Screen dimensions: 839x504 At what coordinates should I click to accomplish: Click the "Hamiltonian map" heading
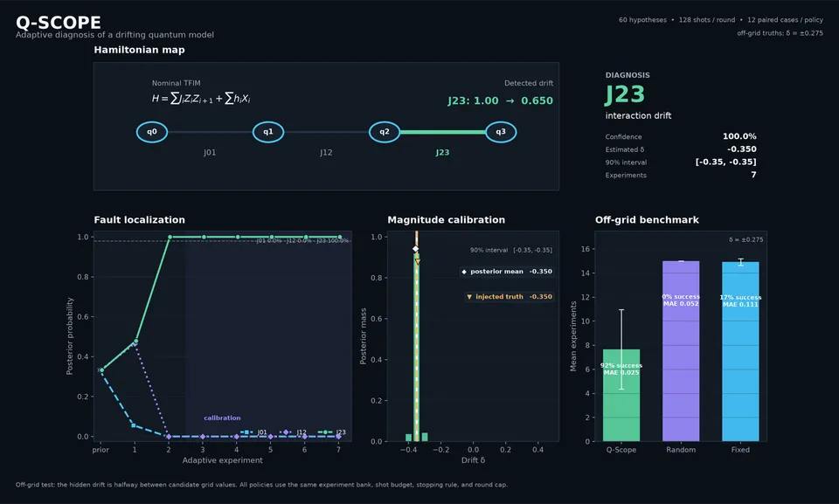139,50
